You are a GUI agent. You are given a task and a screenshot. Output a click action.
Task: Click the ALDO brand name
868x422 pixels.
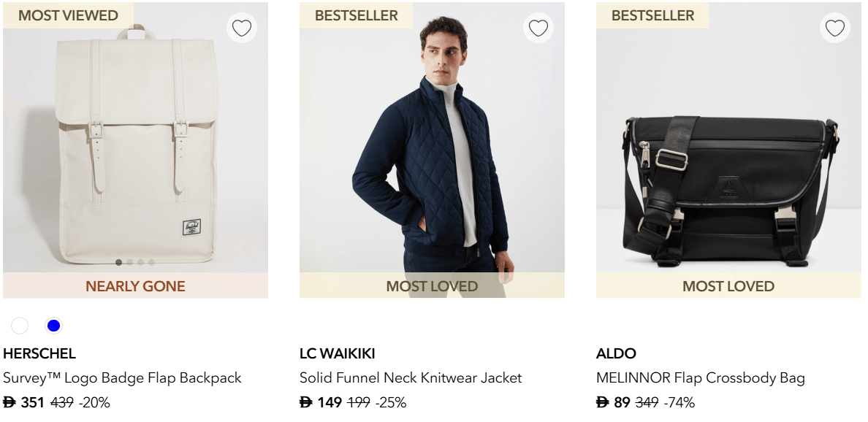point(616,354)
